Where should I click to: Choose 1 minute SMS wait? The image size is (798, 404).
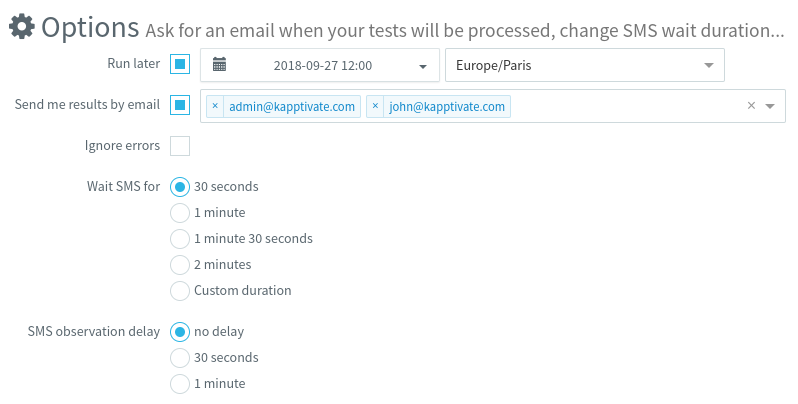pos(180,212)
